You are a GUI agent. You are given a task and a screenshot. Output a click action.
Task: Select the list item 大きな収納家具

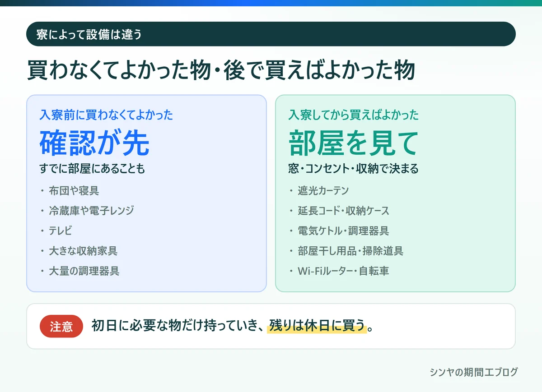pos(83,251)
